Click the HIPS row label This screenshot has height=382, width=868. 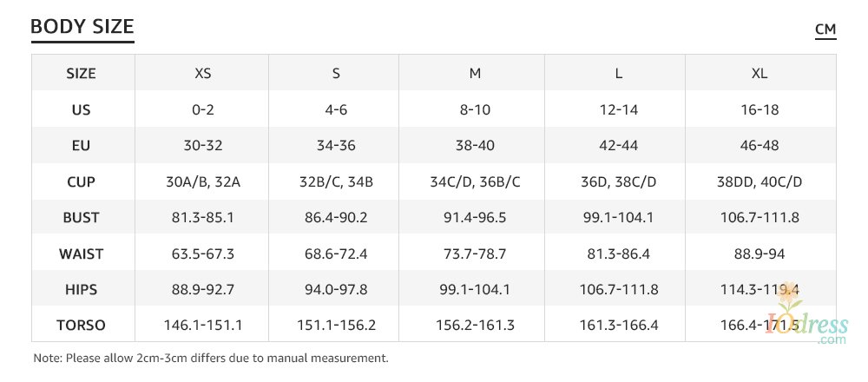click(x=82, y=290)
